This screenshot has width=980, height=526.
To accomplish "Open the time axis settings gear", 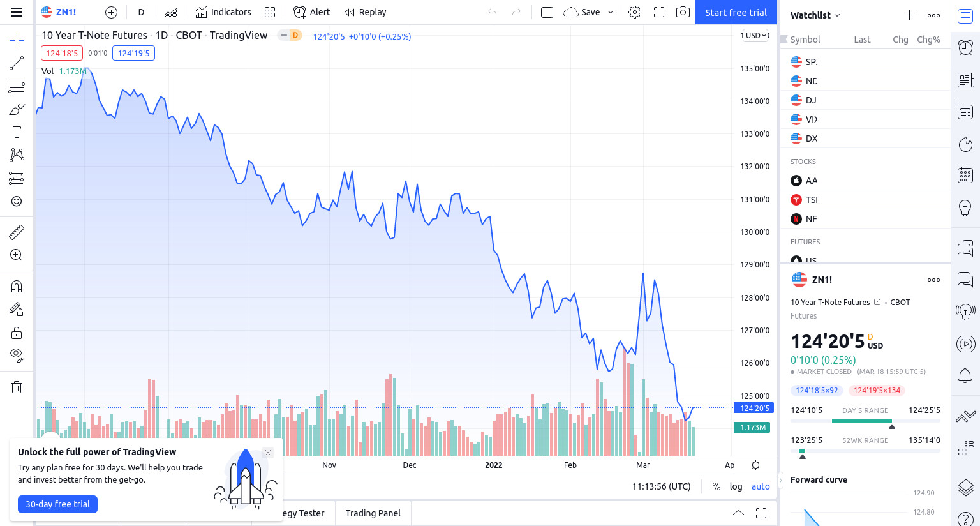I will [755, 465].
